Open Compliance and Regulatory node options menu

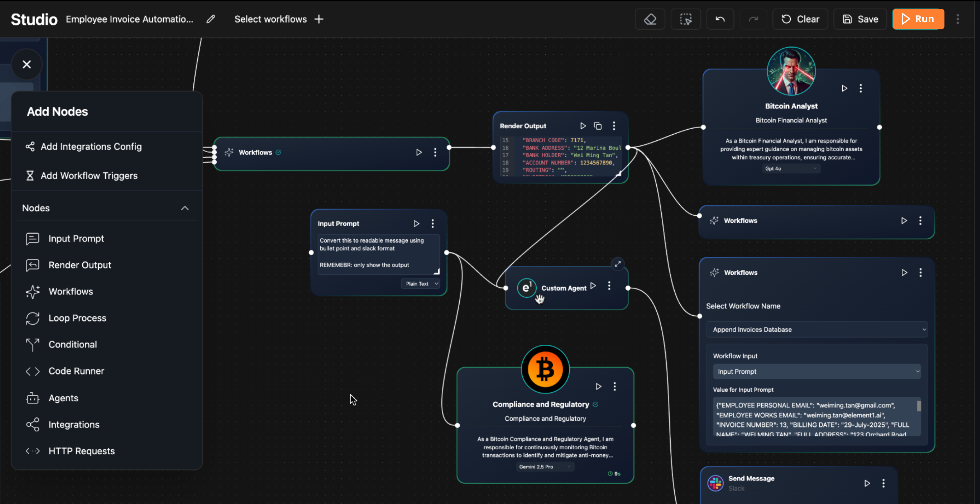click(615, 387)
